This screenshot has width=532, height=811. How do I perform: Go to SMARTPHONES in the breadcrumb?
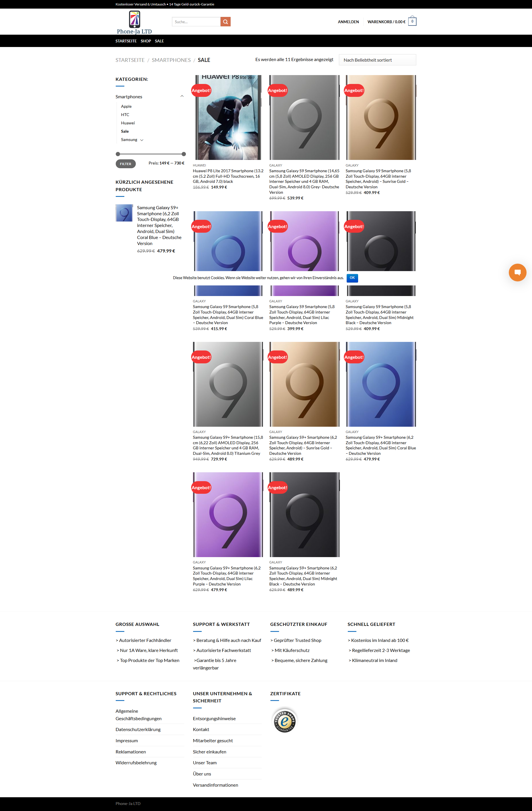[x=171, y=60]
